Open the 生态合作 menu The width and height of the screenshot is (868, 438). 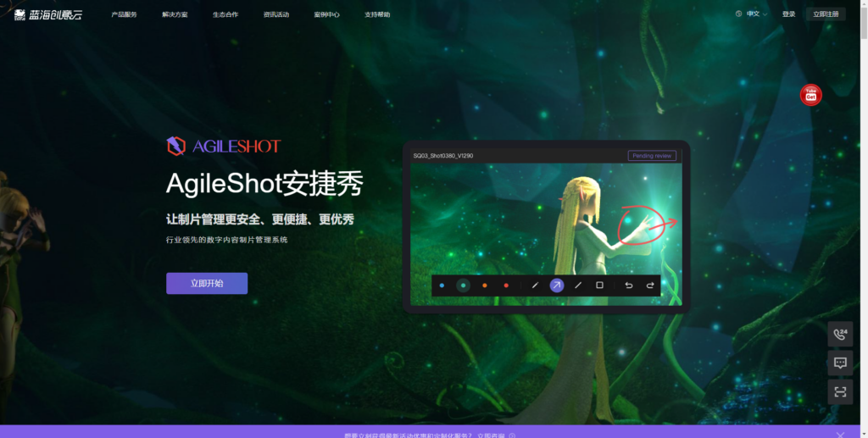225,14
